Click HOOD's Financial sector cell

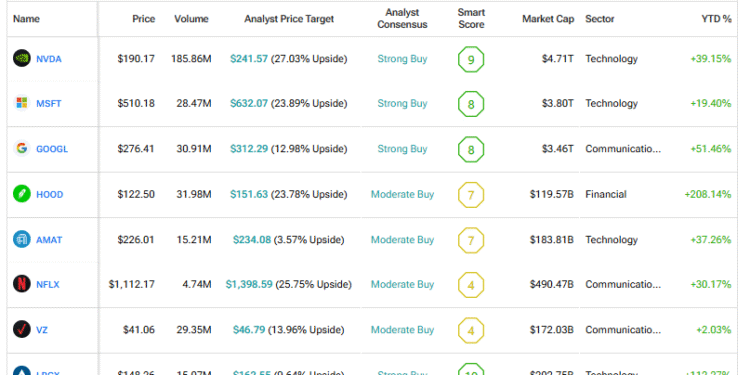pos(606,194)
